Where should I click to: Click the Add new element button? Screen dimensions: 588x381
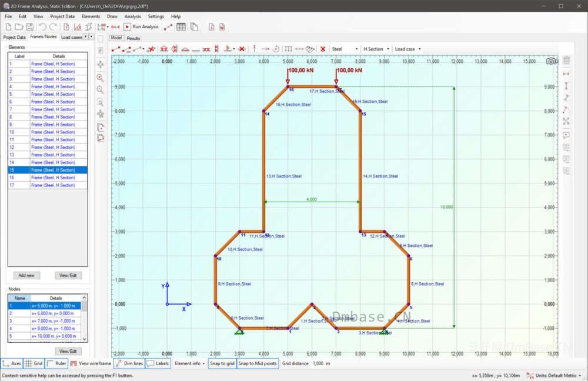[26, 275]
